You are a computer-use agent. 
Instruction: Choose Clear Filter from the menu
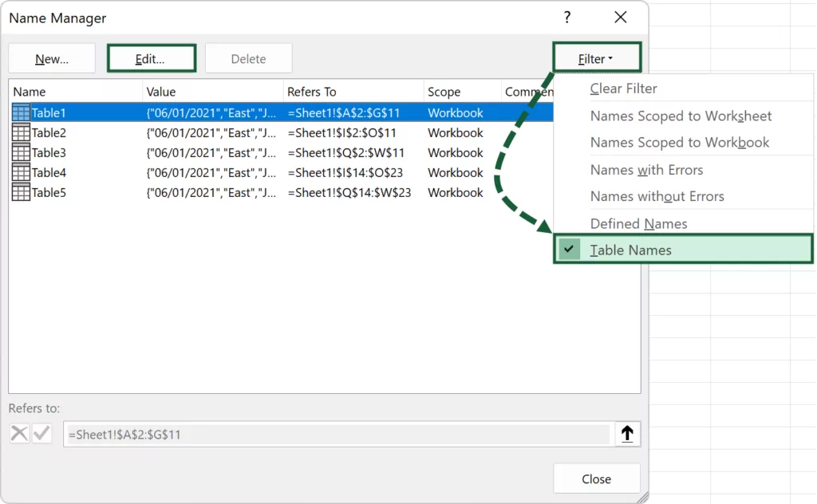tap(623, 89)
